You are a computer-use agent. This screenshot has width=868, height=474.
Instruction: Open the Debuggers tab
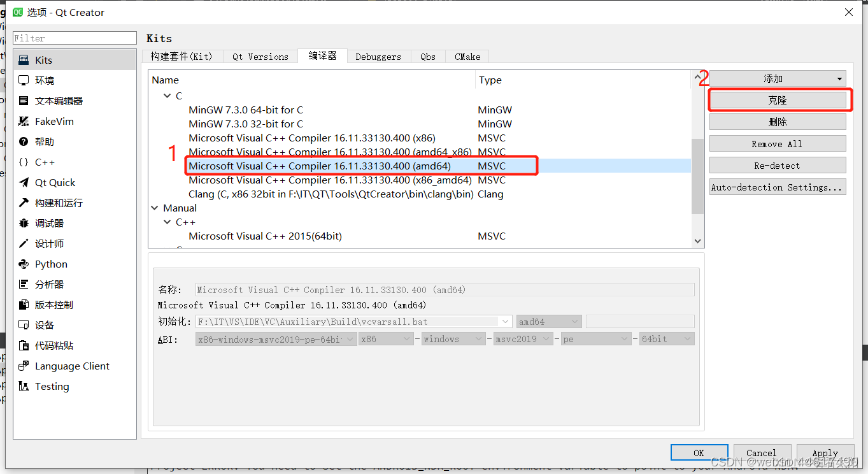378,56
